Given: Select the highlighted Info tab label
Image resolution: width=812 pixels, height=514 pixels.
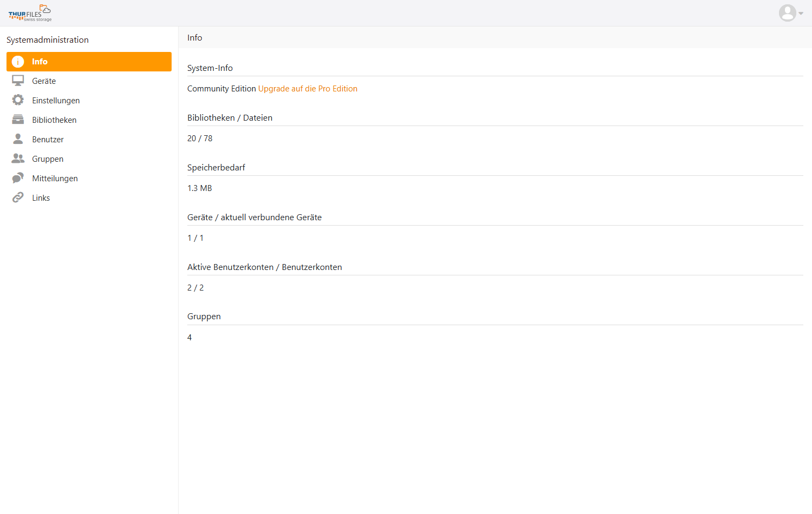Looking at the screenshot, I should coord(40,62).
